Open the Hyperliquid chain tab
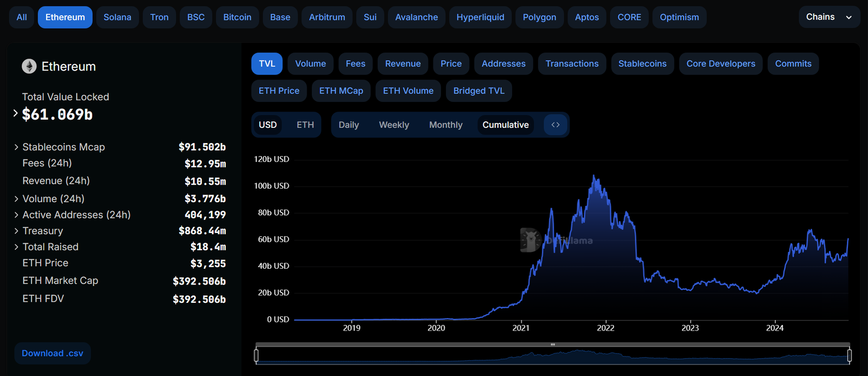The height and width of the screenshot is (376, 868). pyautogui.click(x=480, y=17)
